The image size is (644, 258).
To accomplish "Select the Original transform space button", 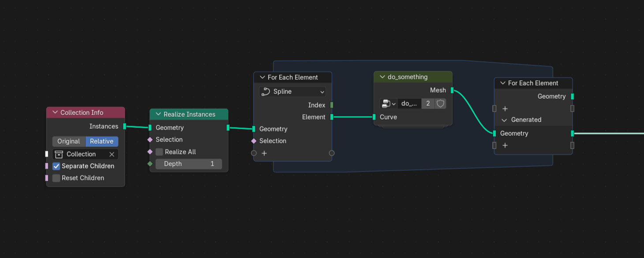I will [69, 142].
